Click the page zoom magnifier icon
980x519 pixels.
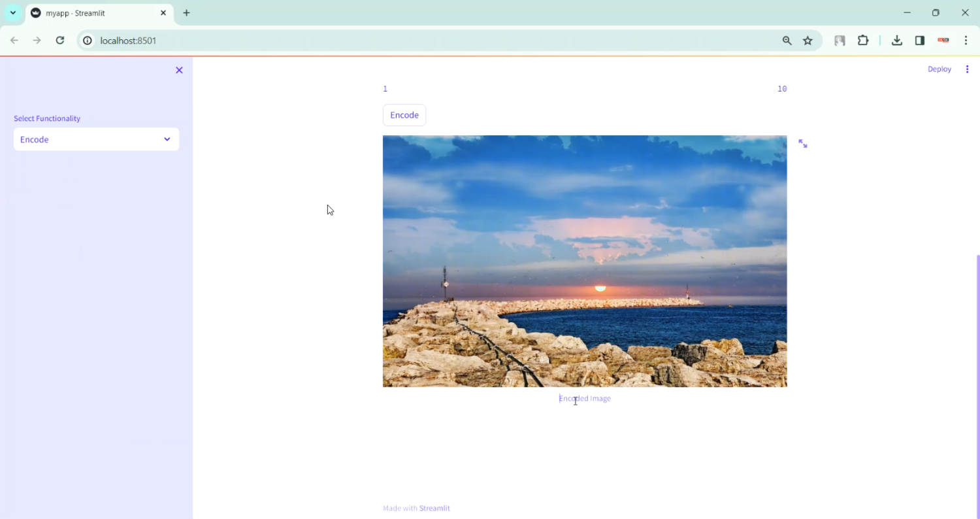(x=787, y=41)
